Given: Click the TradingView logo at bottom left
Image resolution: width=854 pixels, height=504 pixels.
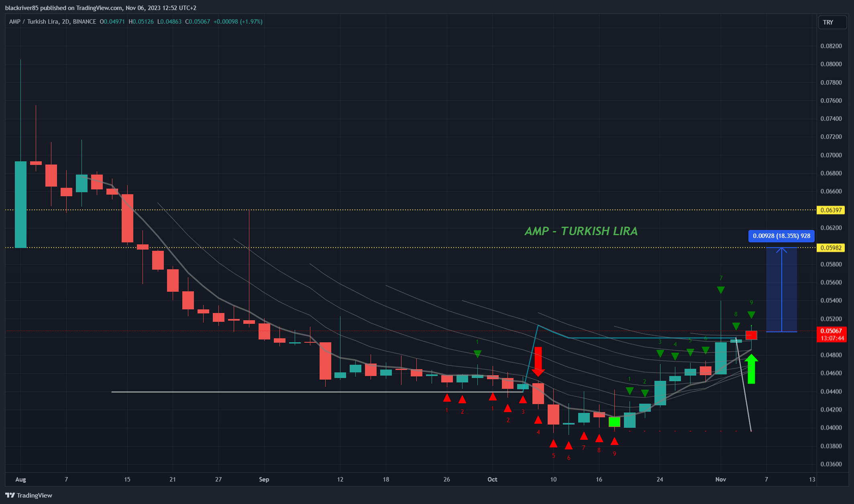Looking at the screenshot, I should 29,495.
